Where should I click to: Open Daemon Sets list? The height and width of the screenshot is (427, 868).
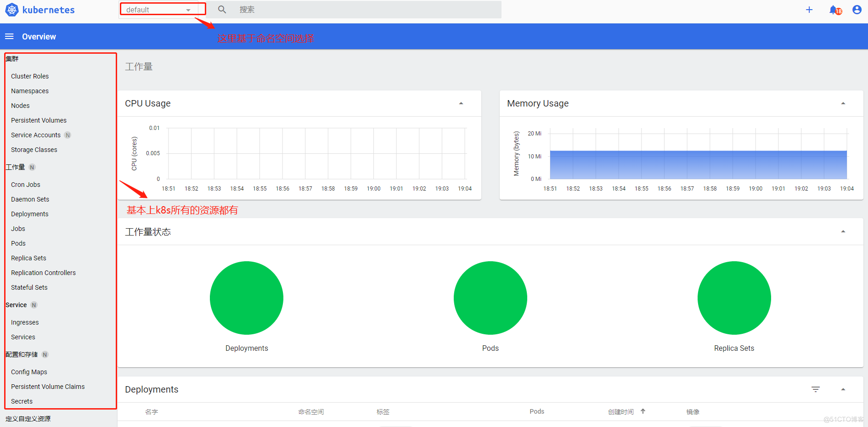[x=30, y=199]
